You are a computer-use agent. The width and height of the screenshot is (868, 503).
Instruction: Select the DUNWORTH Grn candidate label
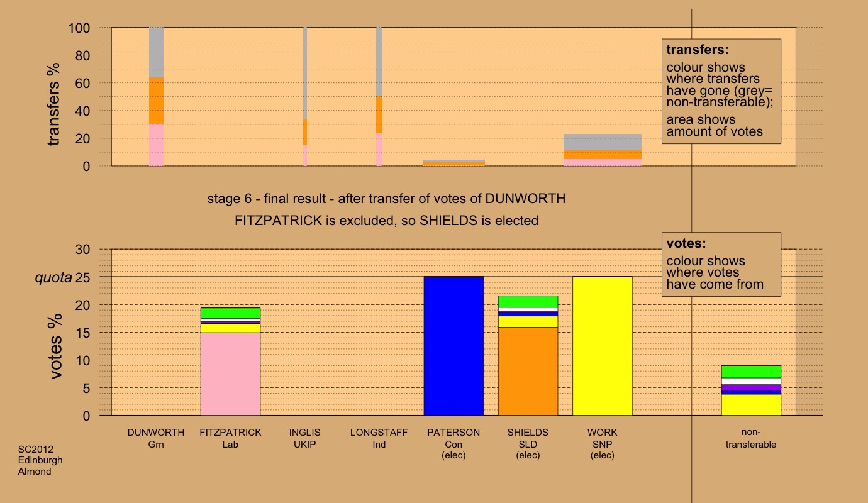coord(156,438)
